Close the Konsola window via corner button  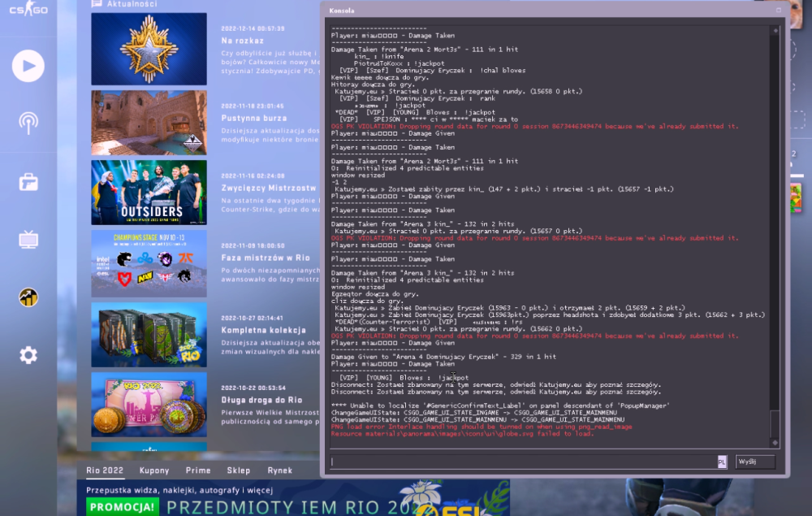[779, 10]
